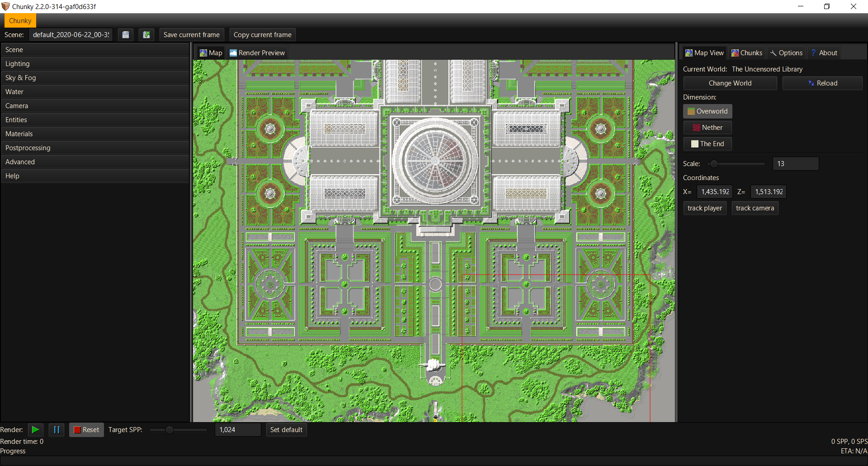Open the Help section
This screenshot has height=466, width=868.
95,176
